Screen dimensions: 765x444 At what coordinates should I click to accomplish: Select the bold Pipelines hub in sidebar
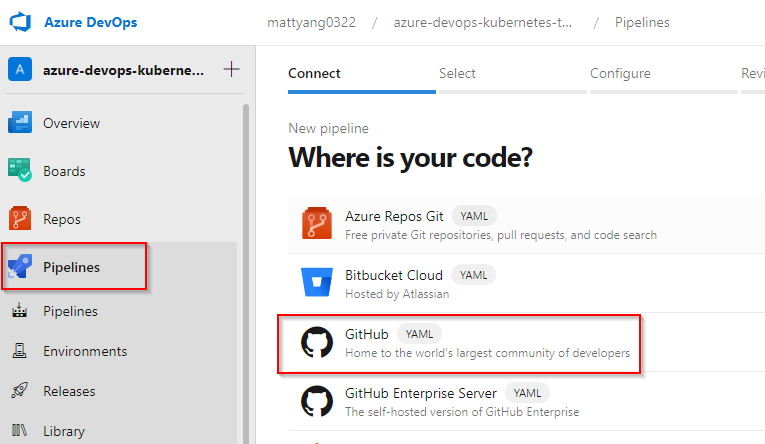coord(74,266)
